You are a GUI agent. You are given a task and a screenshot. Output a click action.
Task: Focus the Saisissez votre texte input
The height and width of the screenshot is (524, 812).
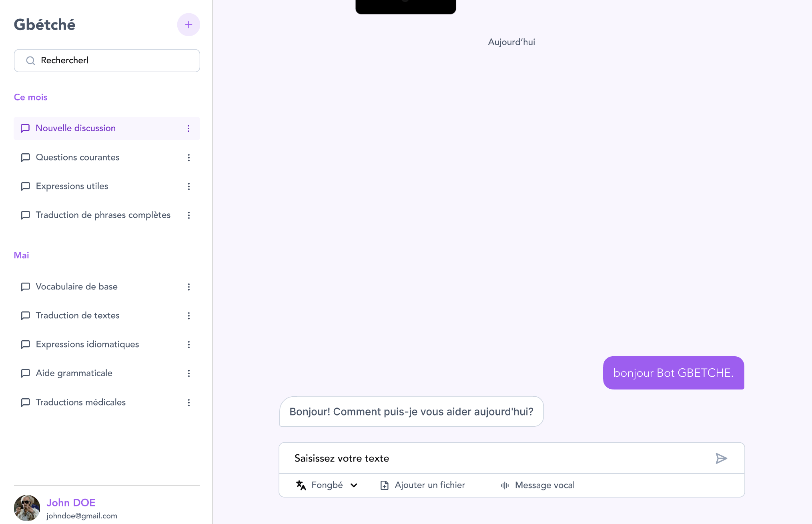coord(496,458)
